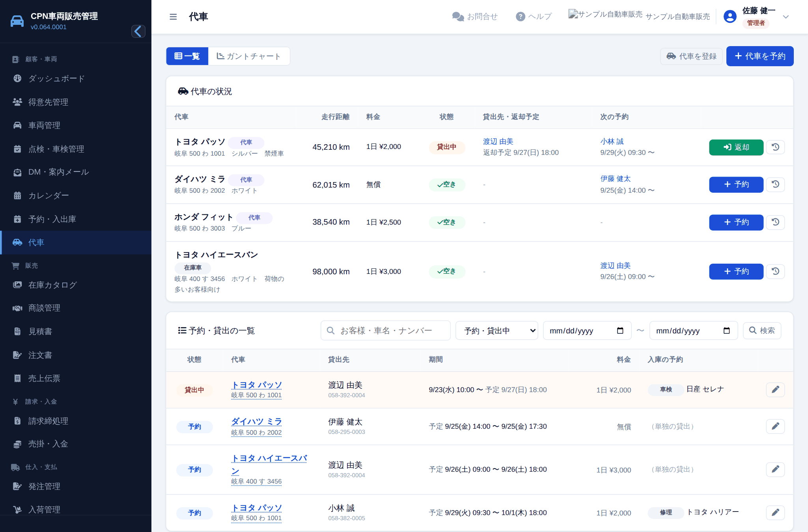Open 小林 誠 next reservation link

[612, 141]
